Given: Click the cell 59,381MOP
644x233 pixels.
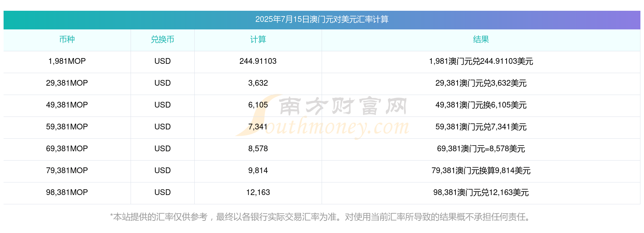Looking at the screenshot, I should coord(67,127).
